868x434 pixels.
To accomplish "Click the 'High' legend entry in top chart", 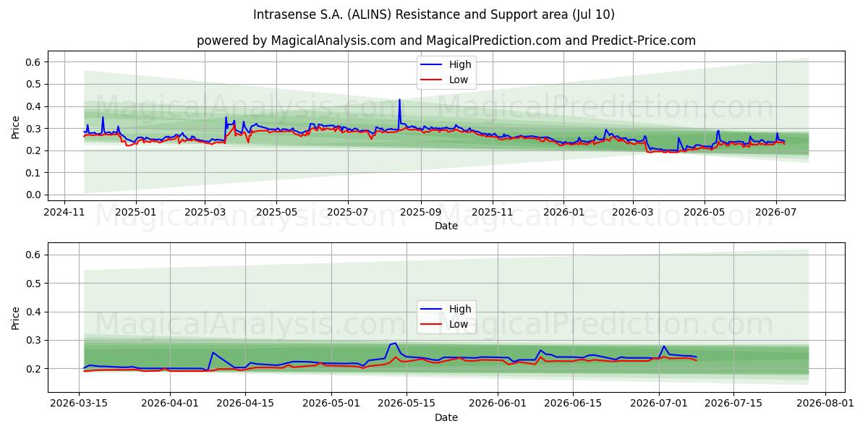I will [459, 64].
